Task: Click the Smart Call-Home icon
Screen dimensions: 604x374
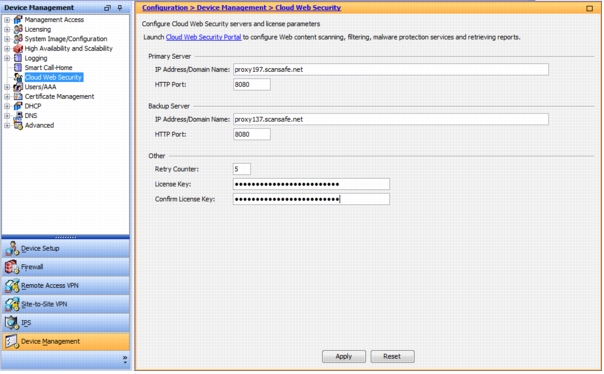Action: tap(18, 67)
